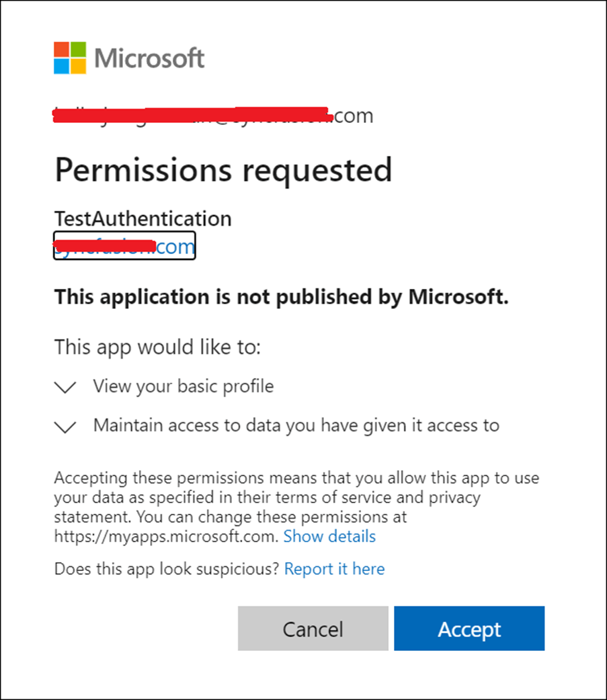Expand the View your basic profile chevron
The image size is (607, 700).
pyautogui.click(x=65, y=388)
